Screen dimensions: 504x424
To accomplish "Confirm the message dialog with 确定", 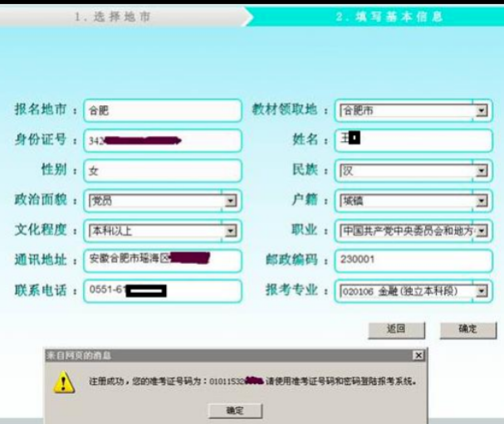I will (x=235, y=411).
